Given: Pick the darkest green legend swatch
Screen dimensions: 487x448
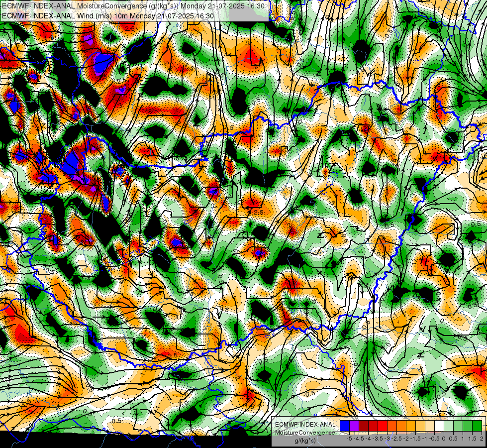Looking at the screenshot, I should [477, 426].
